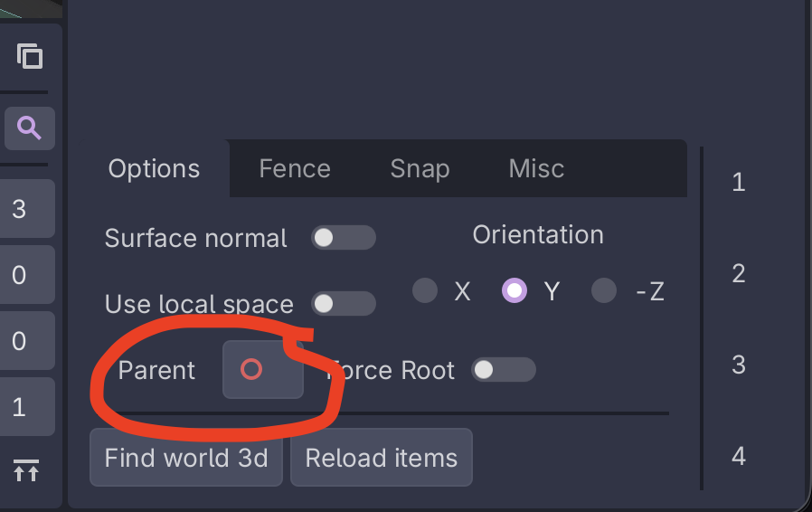Switch to the Options tab
Screen dimensions: 812x512
click(154, 169)
